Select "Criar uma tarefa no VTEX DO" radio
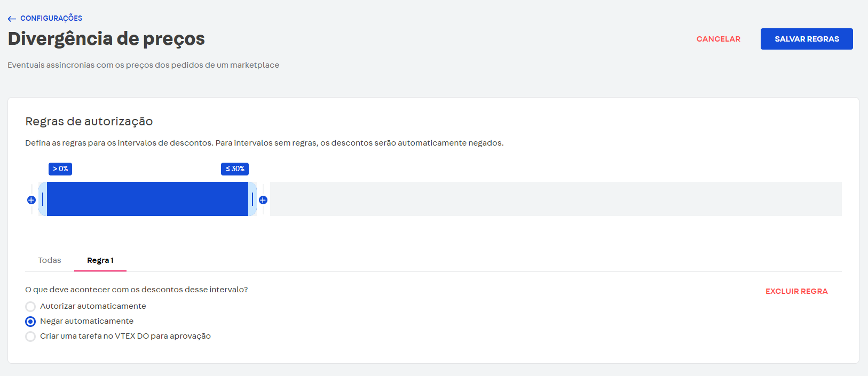This screenshot has width=868, height=376. click(x=30, y=337)
